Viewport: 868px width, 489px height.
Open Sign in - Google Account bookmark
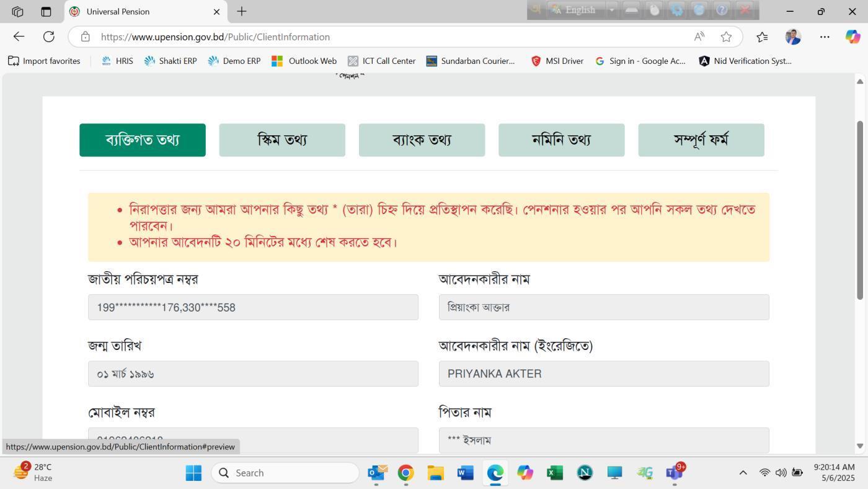click(x=640, y=61)
